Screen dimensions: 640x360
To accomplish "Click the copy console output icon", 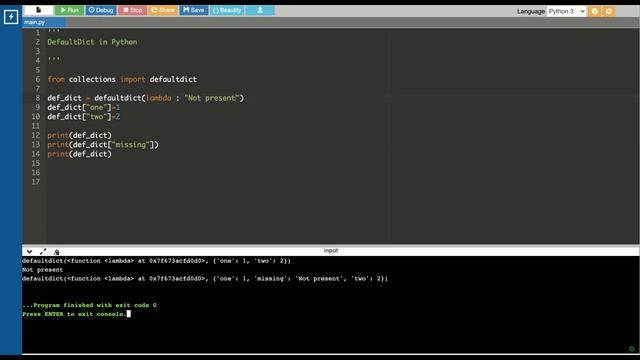I will coord(56,252).
